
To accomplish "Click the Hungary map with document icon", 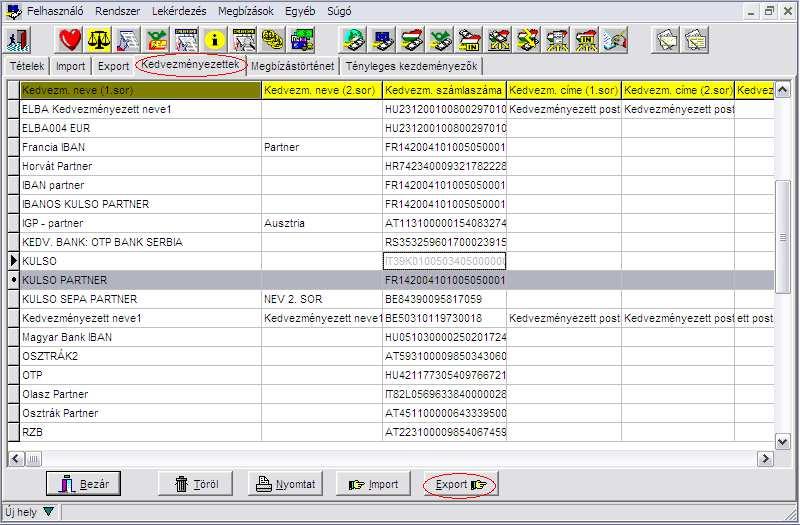I will click(x=557, y=40).
